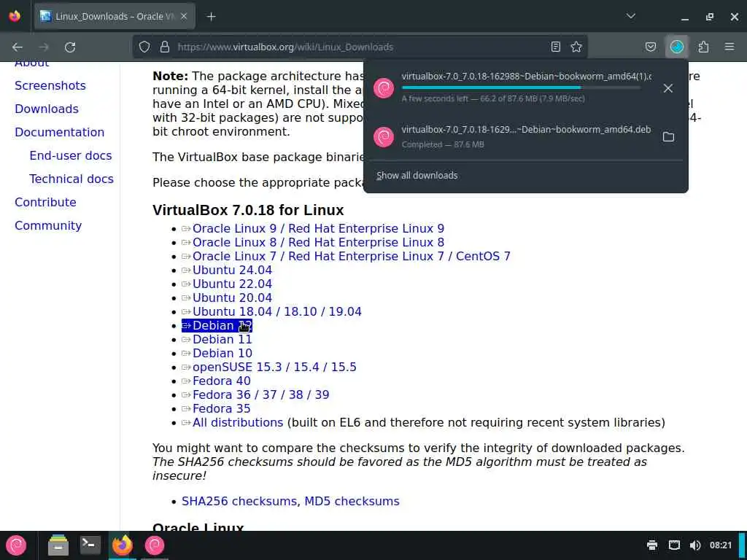
Task: Show completed deb file in folder
Action: point(668,137)
